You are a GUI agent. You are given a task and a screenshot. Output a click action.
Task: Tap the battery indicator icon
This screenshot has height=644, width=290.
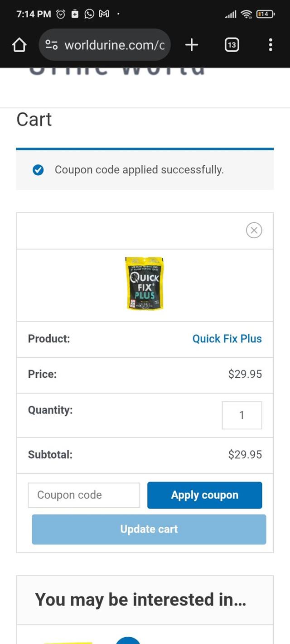tap(265, 14)
